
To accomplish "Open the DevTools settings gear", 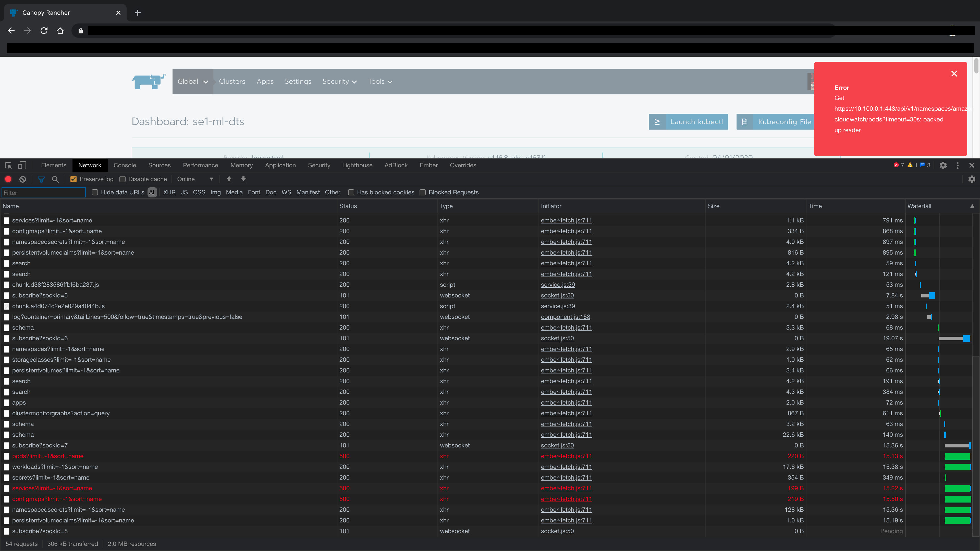I will (x=943, y=165).
